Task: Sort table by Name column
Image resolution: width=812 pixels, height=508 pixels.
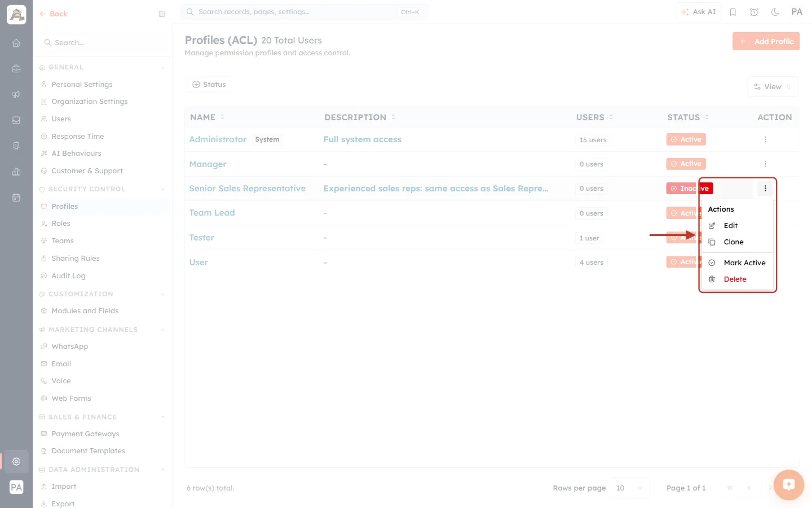Action: pos(207,117)
